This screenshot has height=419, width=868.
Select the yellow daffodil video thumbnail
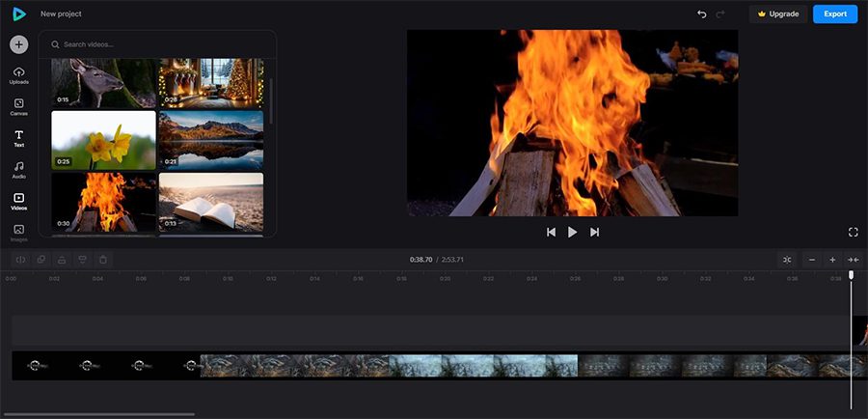click(103, 140)
